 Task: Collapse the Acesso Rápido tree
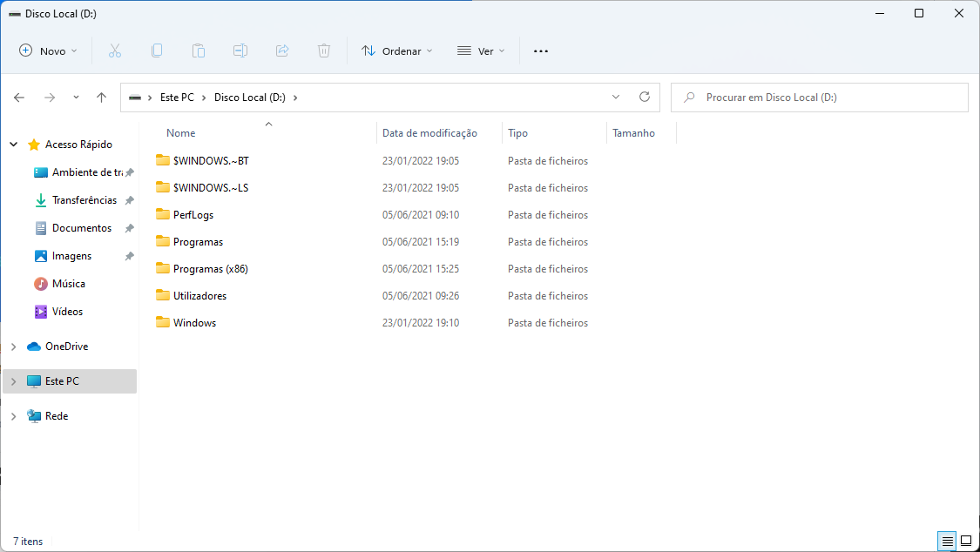click(14, 145)
